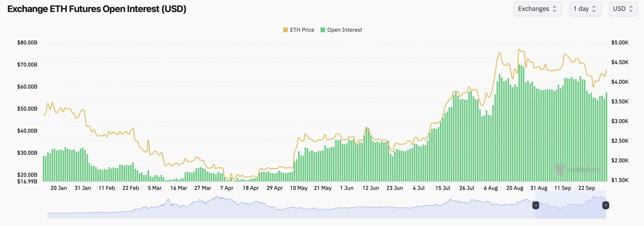The height and width of the screenshot is (226, 644).
Task: Click the 10 May x-axis date label
Action: pos(299,188)
